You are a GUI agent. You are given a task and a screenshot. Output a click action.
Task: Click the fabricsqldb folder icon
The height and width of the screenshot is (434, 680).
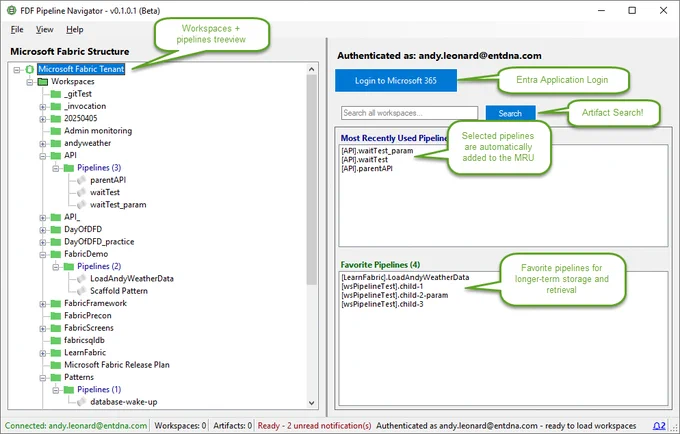click(56, 340)
